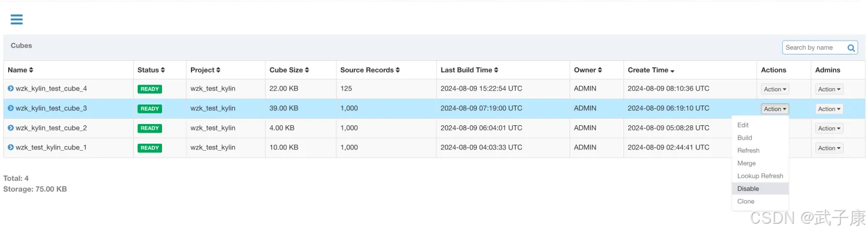Expand details arrow for wzk_test_kylin_cube_1
The width and height of the screenshot is (868, 233).
[10, 148]
